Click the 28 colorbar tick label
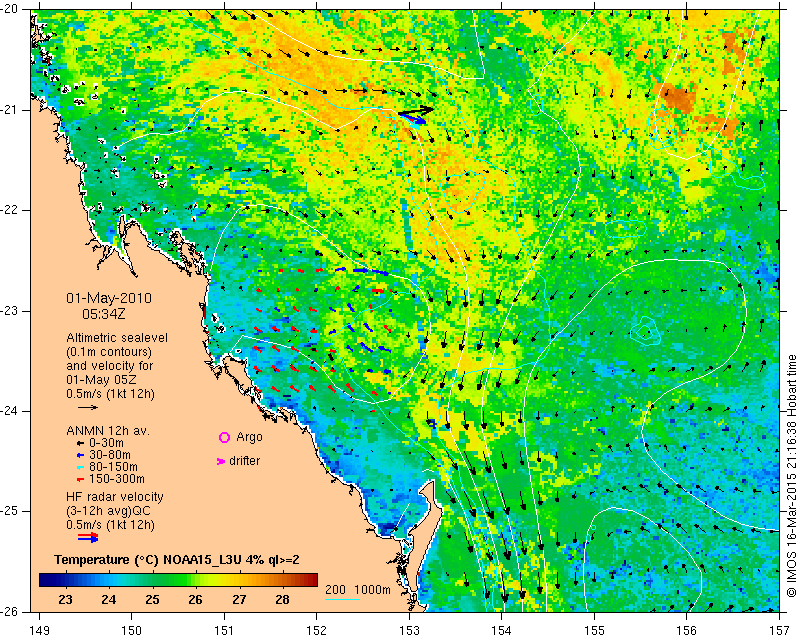The image size is (800, 640). (282, 600)
